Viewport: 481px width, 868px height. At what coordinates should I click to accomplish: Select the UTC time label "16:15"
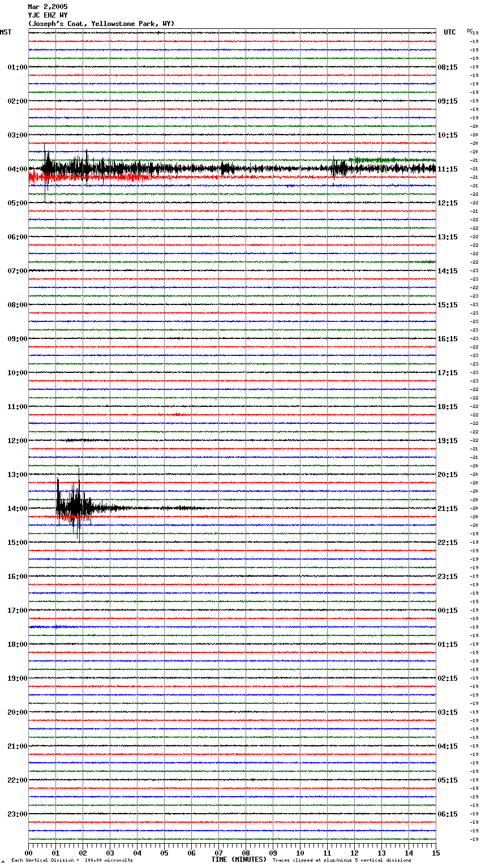click(448, 339)
